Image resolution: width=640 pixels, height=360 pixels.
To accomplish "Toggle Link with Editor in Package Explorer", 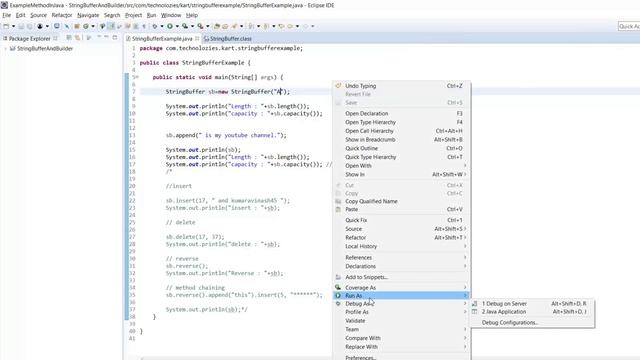I will [x=77, y=38].
